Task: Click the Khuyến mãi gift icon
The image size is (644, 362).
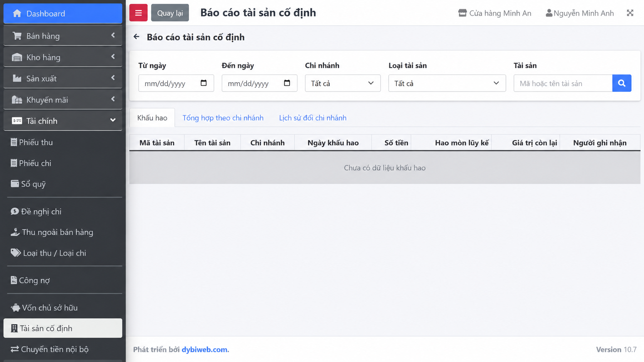Action: pos(17,100)
